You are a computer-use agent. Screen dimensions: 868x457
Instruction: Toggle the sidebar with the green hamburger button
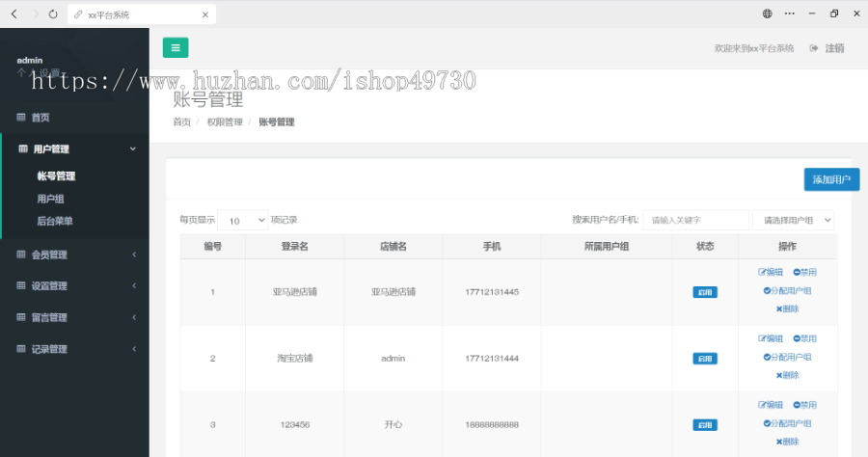tap(176, 47)
